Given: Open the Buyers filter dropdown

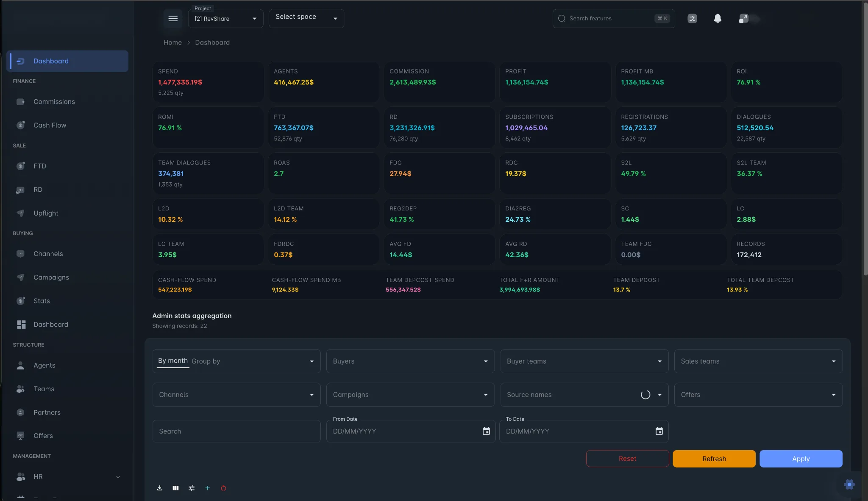Looking at the screenshot, I should tap(410, 361).
